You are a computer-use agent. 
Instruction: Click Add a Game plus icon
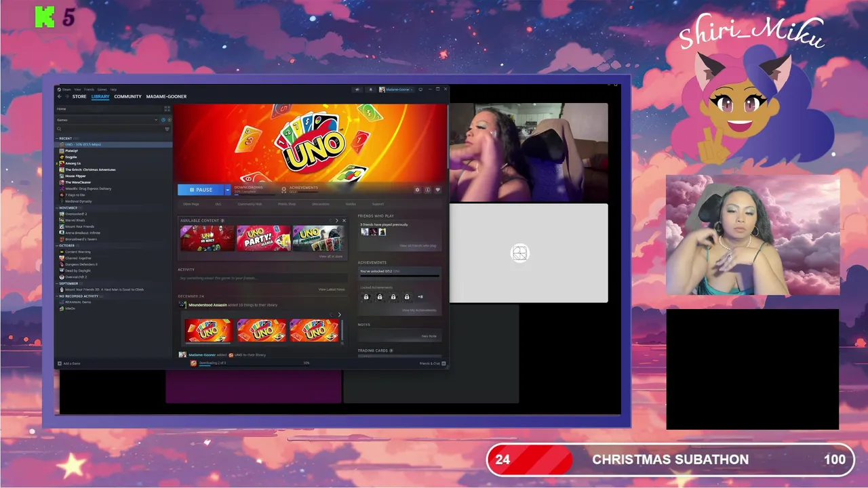coord(60,363)
